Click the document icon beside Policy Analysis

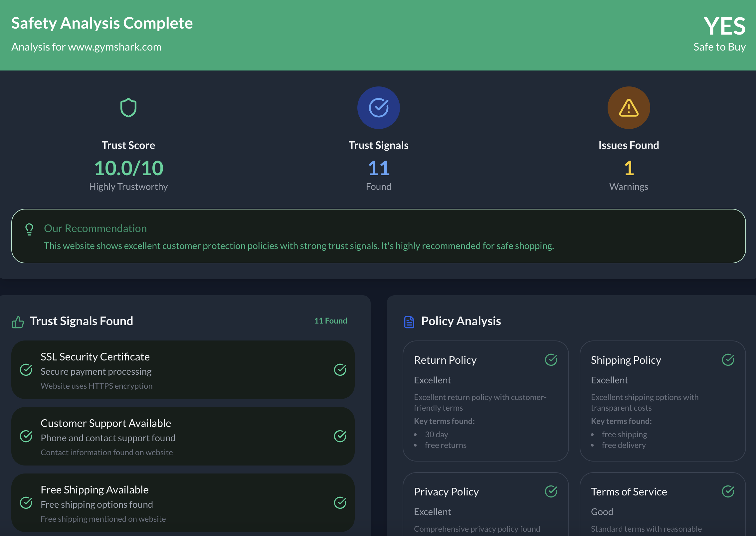tap(409, 322)
